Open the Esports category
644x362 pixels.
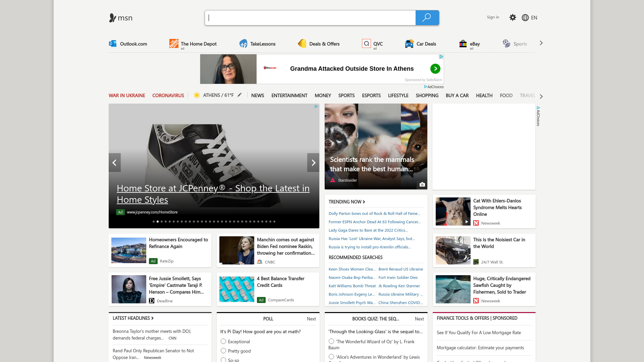tap(371, 96)
